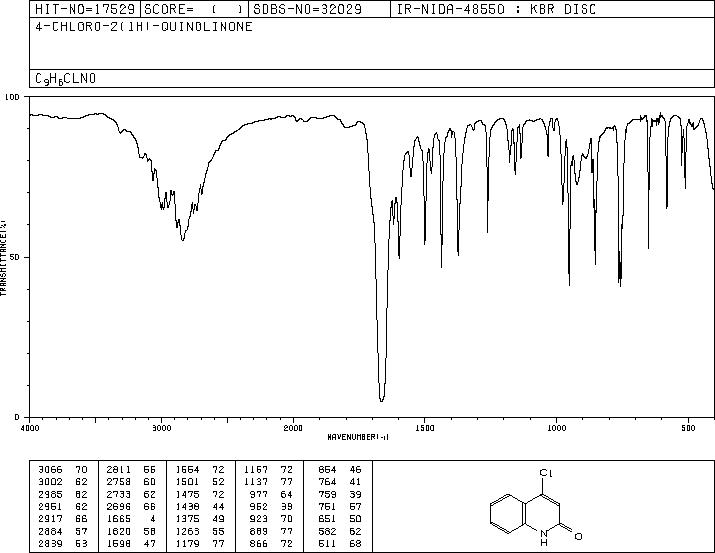Click the NH group in the structure
The image size is (715, 553).
(544, 538)
